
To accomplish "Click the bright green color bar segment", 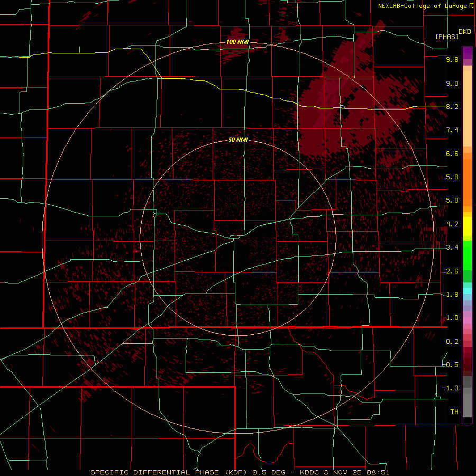I will [467, 255].
